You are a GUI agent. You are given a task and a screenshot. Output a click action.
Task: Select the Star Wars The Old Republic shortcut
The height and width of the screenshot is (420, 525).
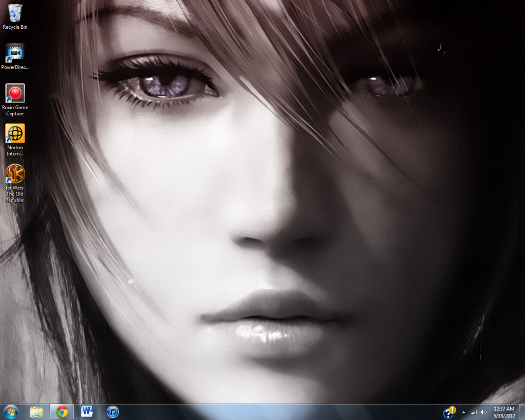[x=15, y=183]
